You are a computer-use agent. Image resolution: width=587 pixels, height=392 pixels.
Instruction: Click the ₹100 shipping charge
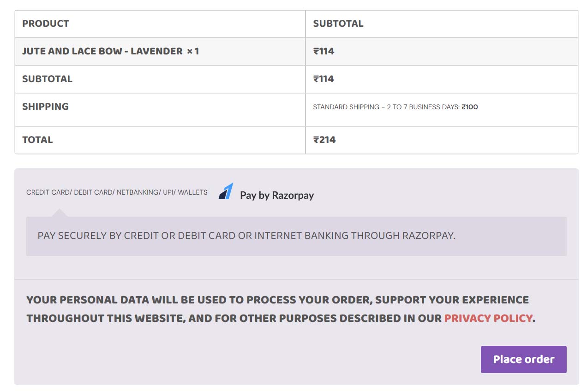pos(470,107)
